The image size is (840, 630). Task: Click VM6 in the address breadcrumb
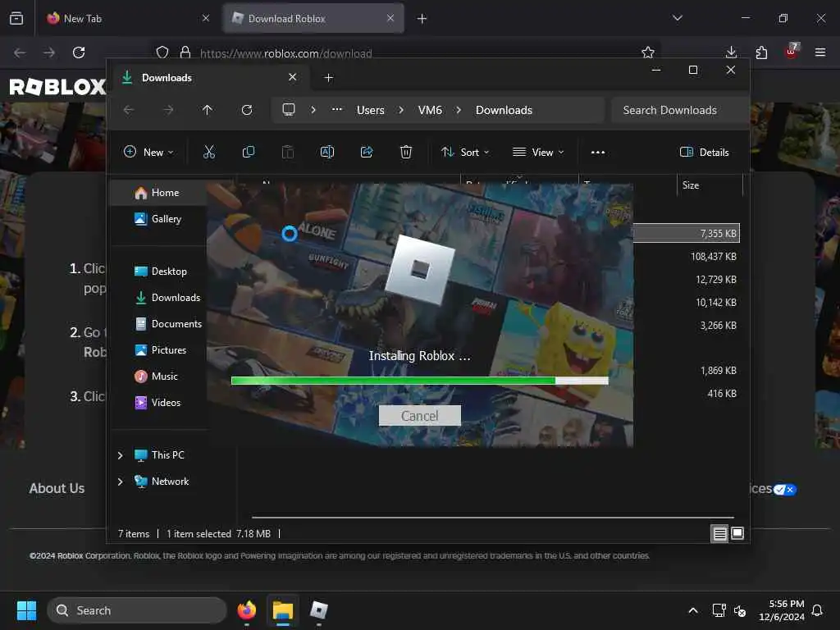point(430,110)
